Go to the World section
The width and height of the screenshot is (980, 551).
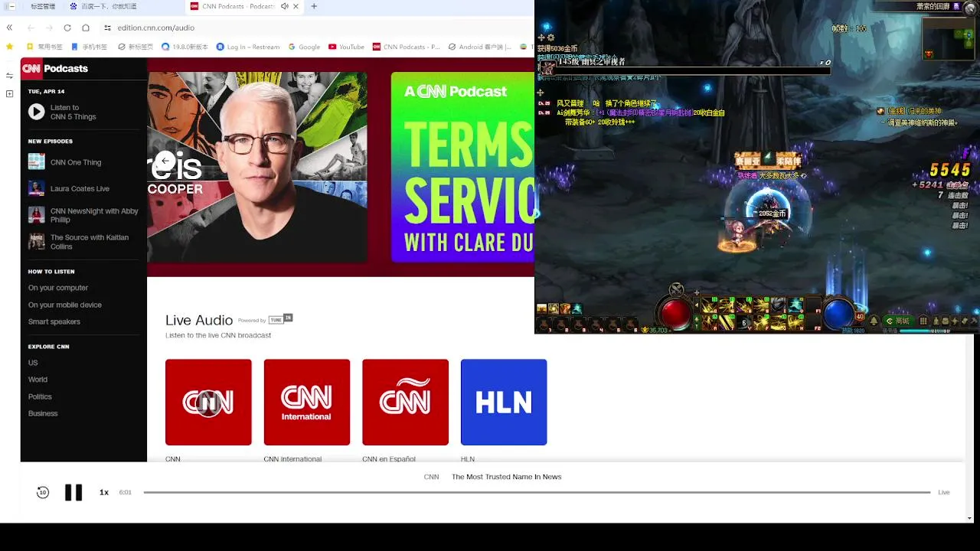pos(38,380)
